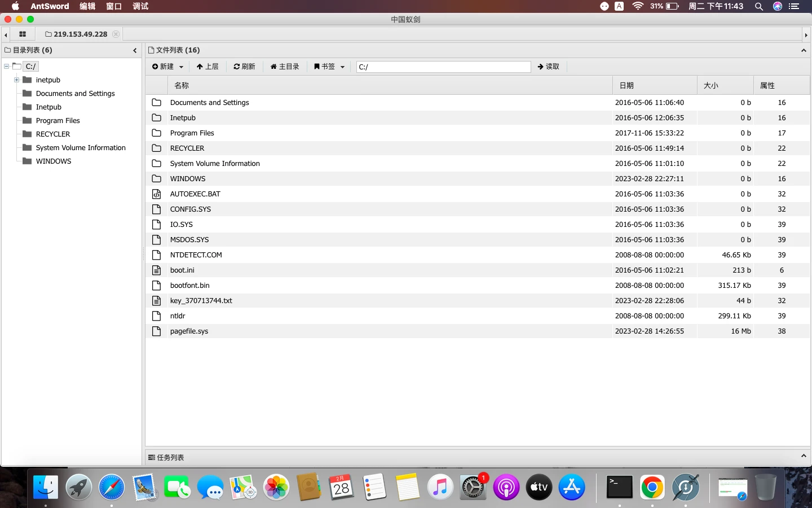
Task: Open Google Chrome from the Dock
Action: point(652,487)
